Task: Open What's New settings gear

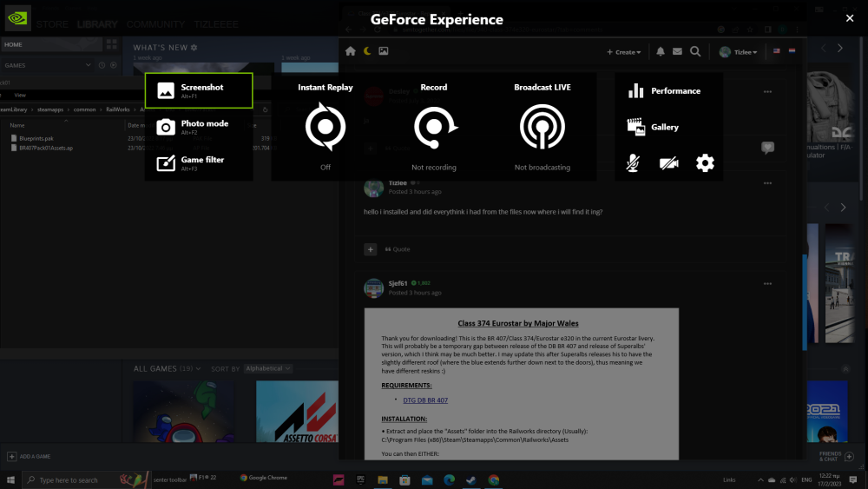Action: (x=194, y=48)
